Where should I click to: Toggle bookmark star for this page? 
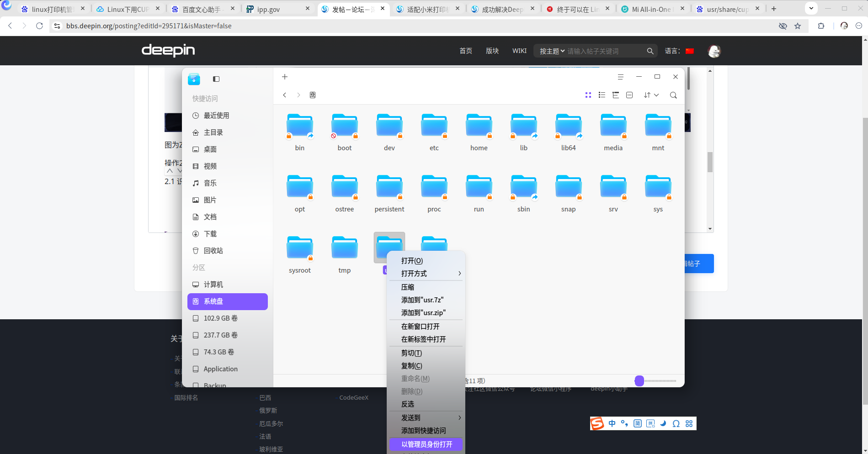pyautogui.click(x=798, y=26)
